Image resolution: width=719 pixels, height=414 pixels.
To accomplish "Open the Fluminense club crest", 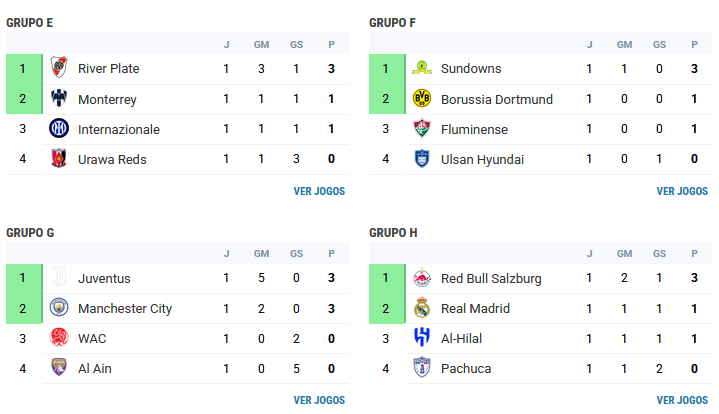I will [x=422, y=128].
